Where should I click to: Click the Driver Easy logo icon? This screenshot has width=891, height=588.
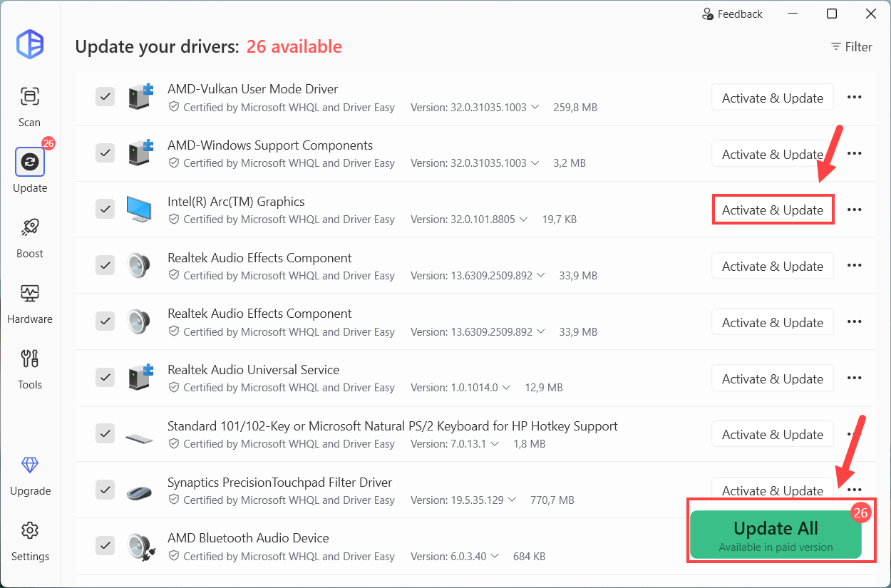(x=30, y=45)
